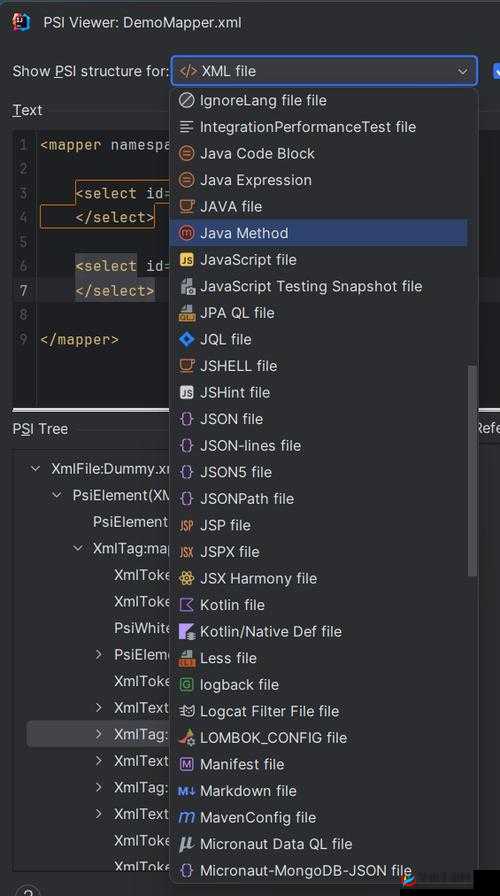
Task: Choose Java Method from the list
Action: 318,233
